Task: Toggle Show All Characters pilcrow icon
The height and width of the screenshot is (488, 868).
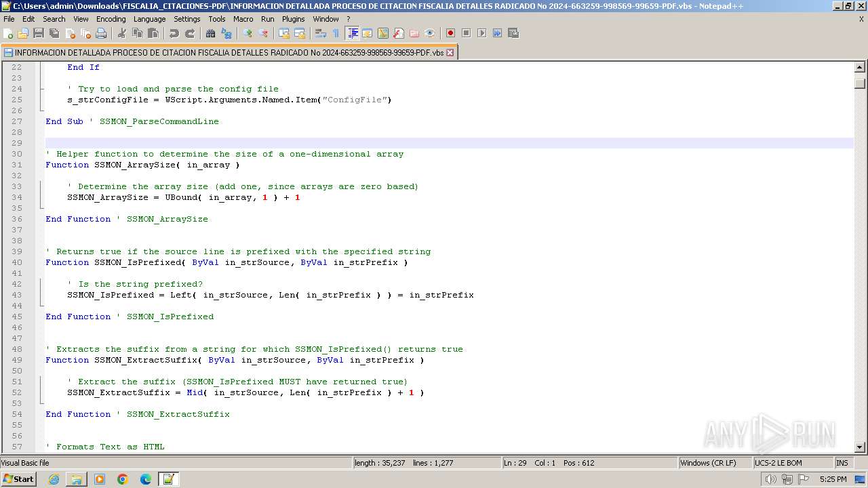Action: (x=336, y=33)
